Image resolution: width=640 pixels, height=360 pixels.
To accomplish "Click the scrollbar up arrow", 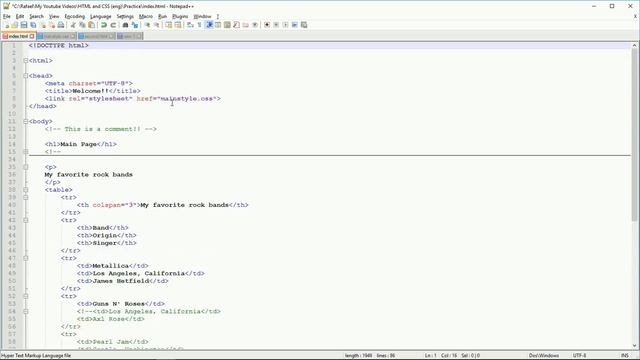I will [x=634, y=45].
